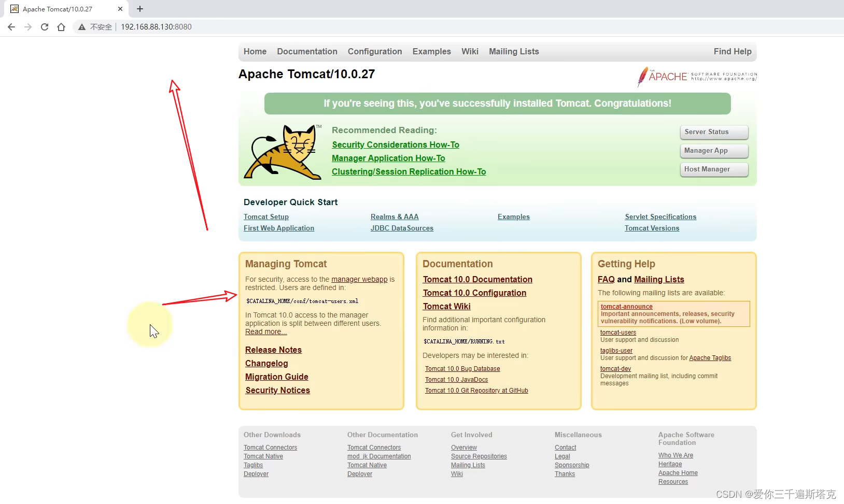
Task: Open the Source Repositories link
Action: [479, 456]
